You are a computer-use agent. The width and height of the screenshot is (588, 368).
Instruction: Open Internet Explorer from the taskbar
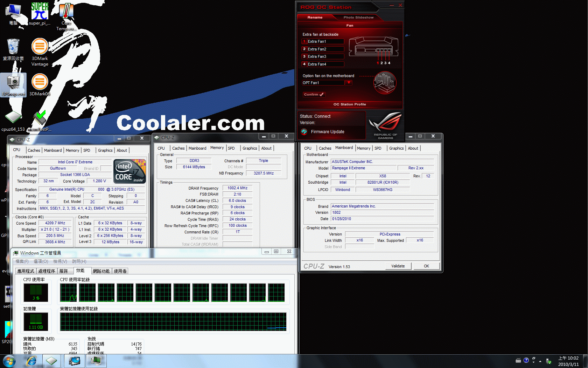coord(31,361)
